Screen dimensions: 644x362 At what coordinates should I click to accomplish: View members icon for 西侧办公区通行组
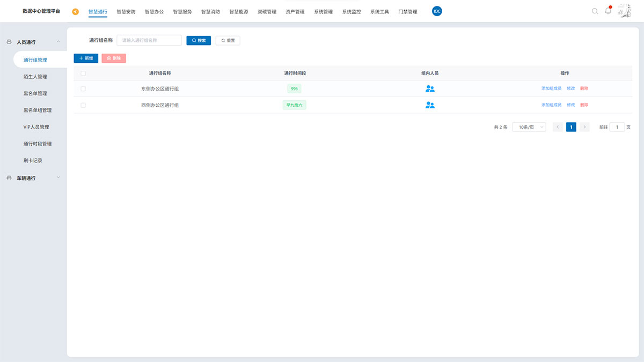[430, 105]
